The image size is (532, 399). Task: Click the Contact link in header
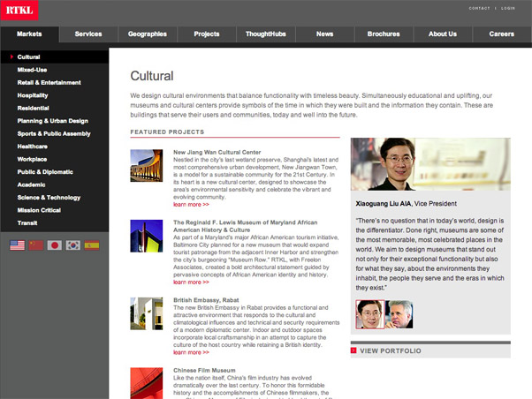[479, 8]
